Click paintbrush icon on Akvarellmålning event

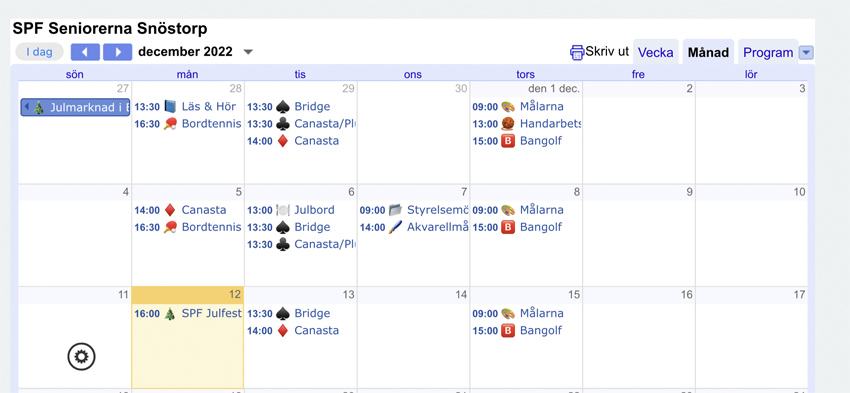click(396, 228)
